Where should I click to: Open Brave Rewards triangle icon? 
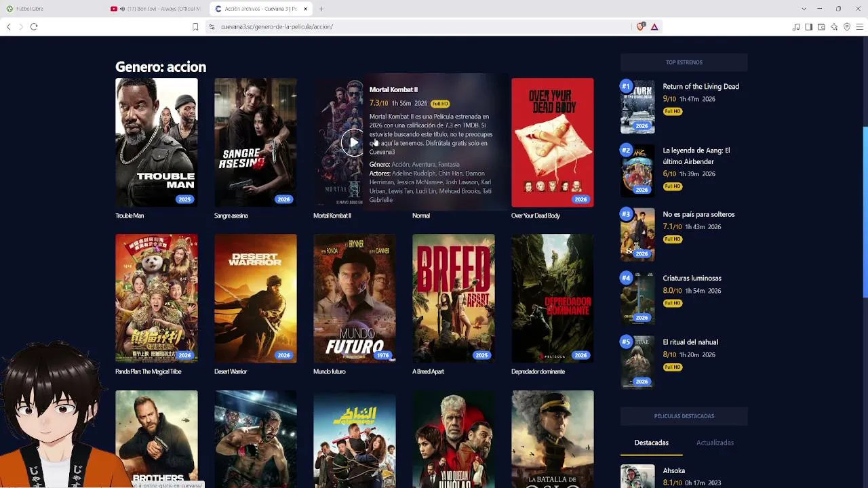pyautogui.click(x=654, y=26)
